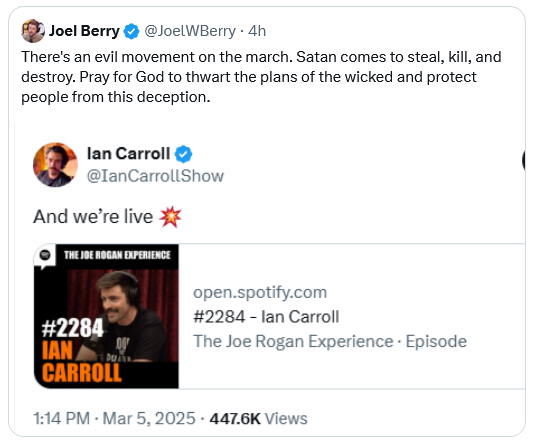Click Joel Berry's tweet text about evil movement
The width and height of the screenshot is (539, 445).
click(x=261, y=77)
